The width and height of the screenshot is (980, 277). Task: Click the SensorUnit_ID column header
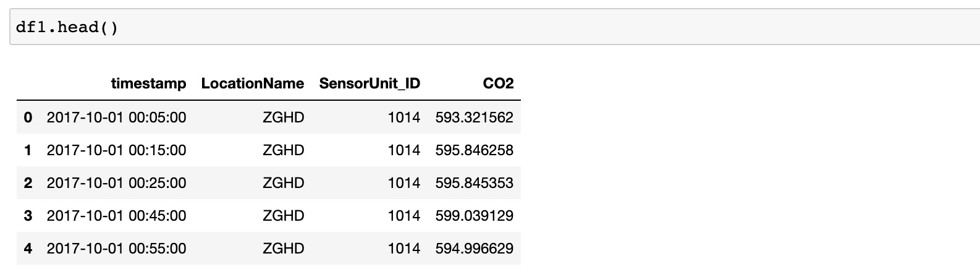point(370,83)
